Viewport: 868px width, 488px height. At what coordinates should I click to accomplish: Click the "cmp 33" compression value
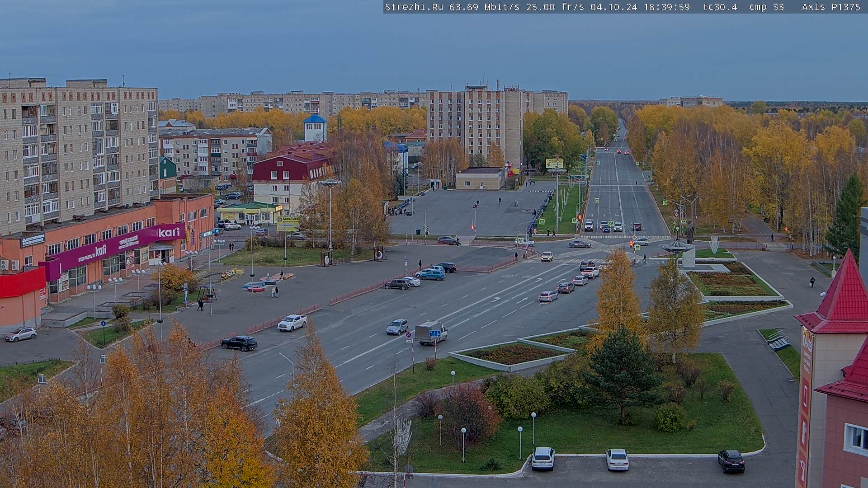[x=767, y=7]
